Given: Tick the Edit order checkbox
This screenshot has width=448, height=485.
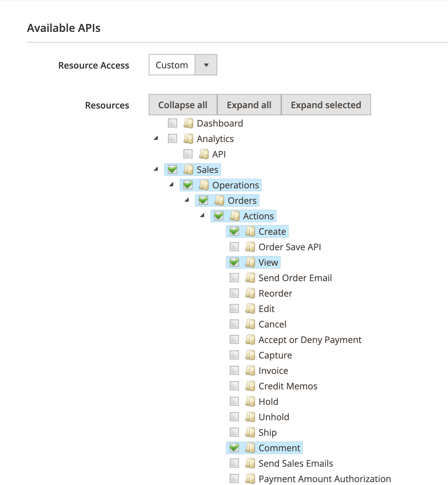Looking at the screenshot, I should (x=234, y=309).
